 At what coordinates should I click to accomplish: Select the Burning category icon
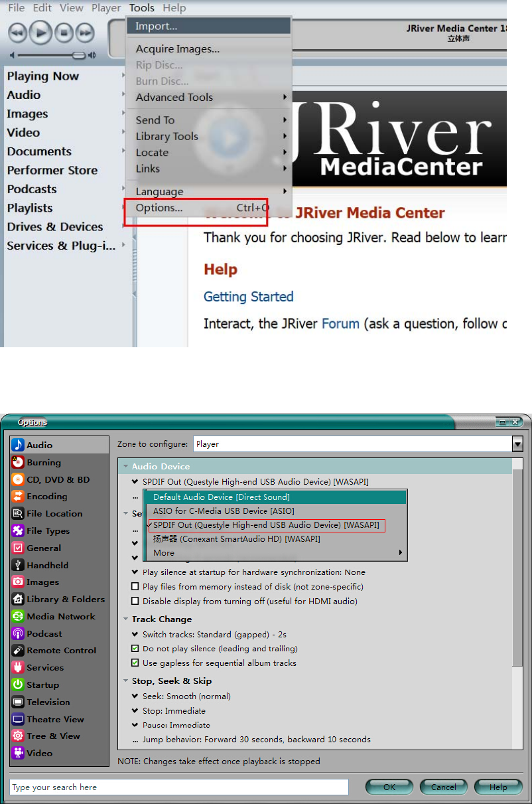(18, 462)
